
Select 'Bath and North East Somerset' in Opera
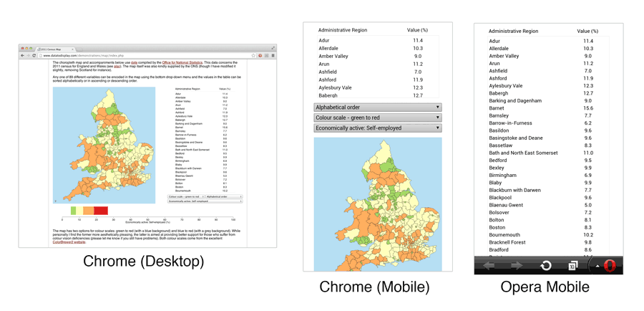(x=548, y=153)
